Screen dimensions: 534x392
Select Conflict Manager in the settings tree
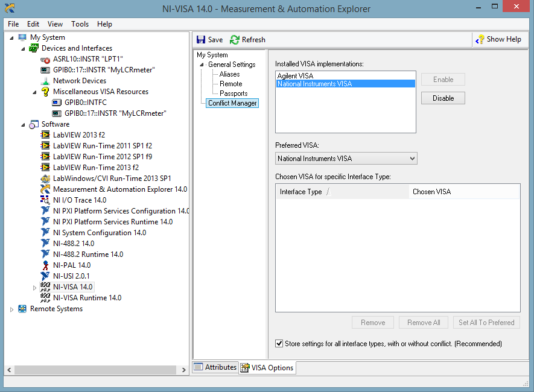pos(232,103)
